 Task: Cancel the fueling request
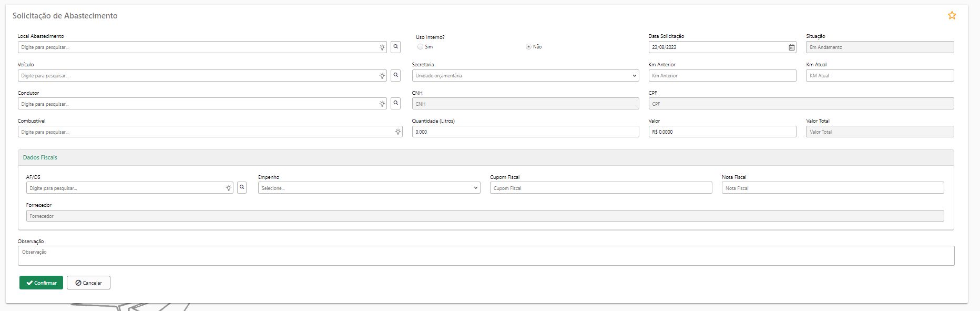click(88, 283)
